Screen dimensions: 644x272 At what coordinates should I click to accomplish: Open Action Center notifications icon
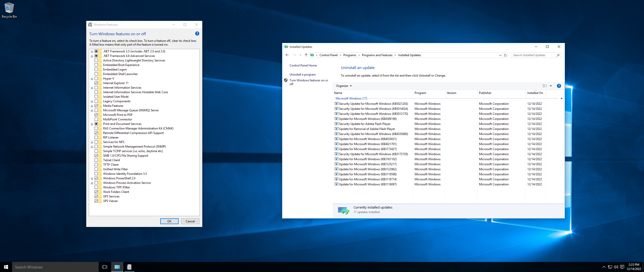[622, 267]
